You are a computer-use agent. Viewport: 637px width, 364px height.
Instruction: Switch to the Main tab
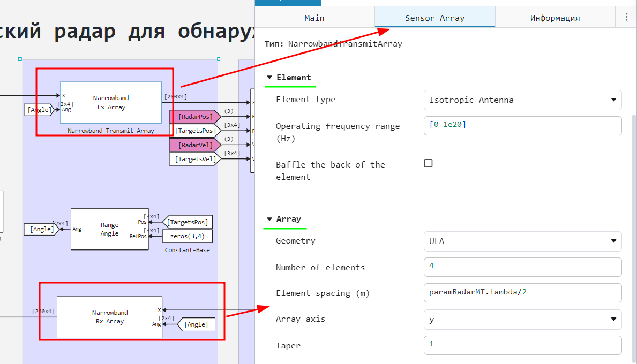point(314,18)
